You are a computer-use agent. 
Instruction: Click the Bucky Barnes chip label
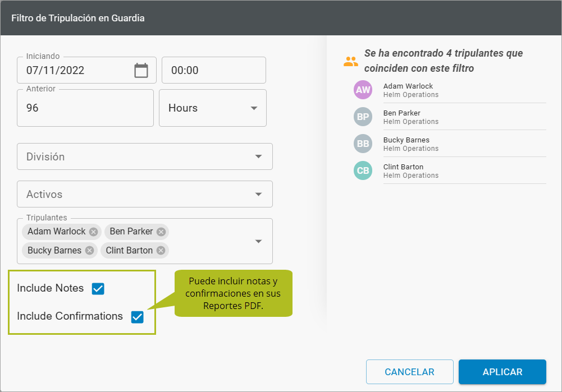coord(54,250)
